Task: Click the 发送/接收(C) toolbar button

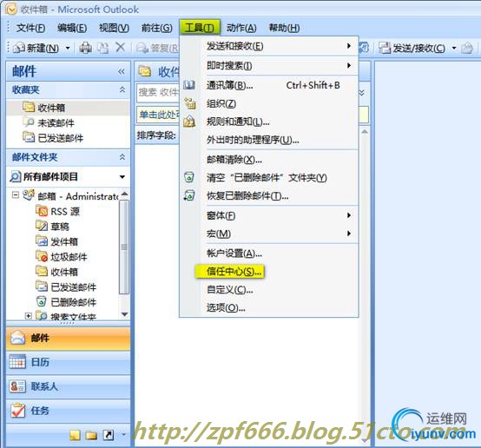Action: (413, 48)
